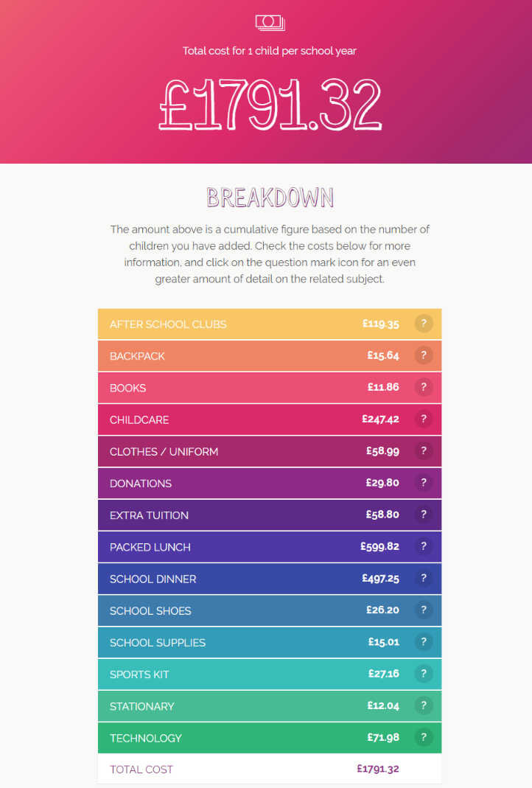Open the After School Clubs question mark icon
Screen dimensions: 532x788
[x=424, y=324]
